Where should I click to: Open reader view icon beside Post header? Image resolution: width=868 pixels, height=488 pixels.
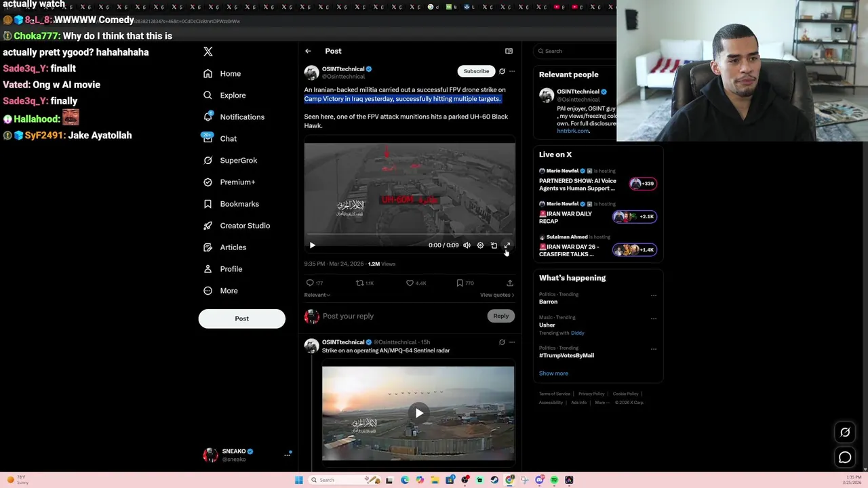[x=509, y=51]
